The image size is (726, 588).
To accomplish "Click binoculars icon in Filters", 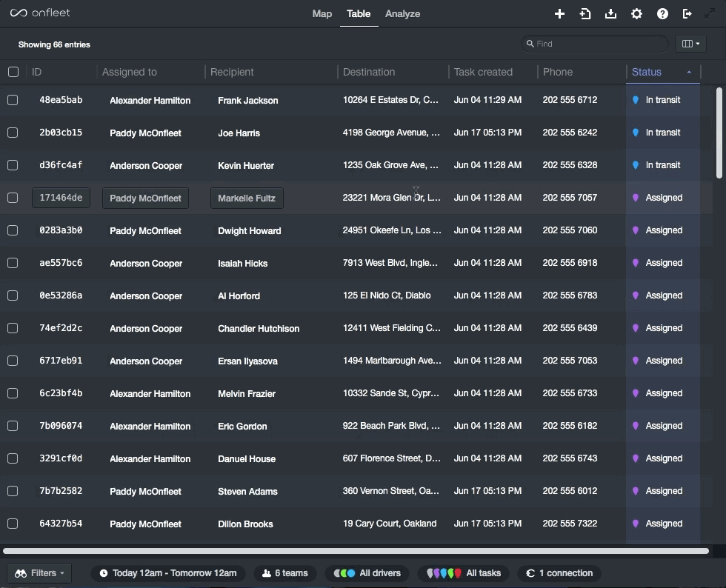I will pyautogui.click(x=21, y=573).
